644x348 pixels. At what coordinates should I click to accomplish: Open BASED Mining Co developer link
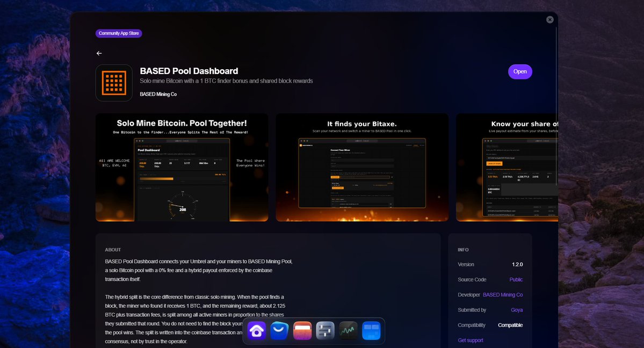click(x=503, y=295)
